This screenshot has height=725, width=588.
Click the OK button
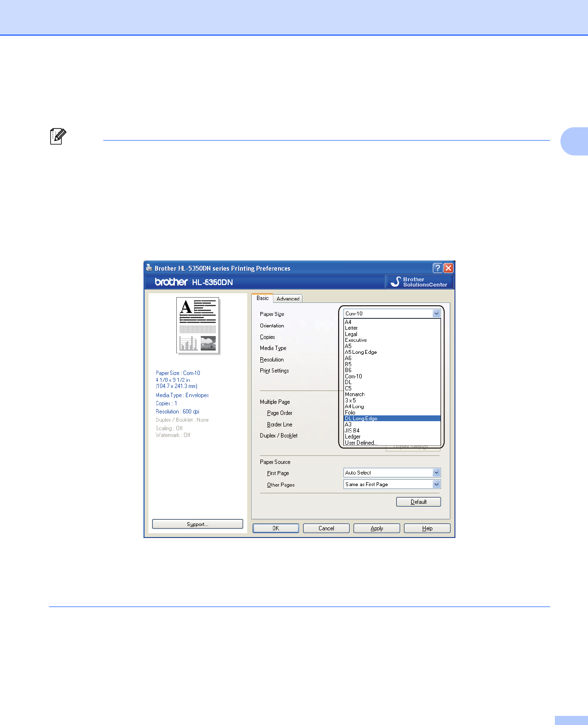[276, 528]
